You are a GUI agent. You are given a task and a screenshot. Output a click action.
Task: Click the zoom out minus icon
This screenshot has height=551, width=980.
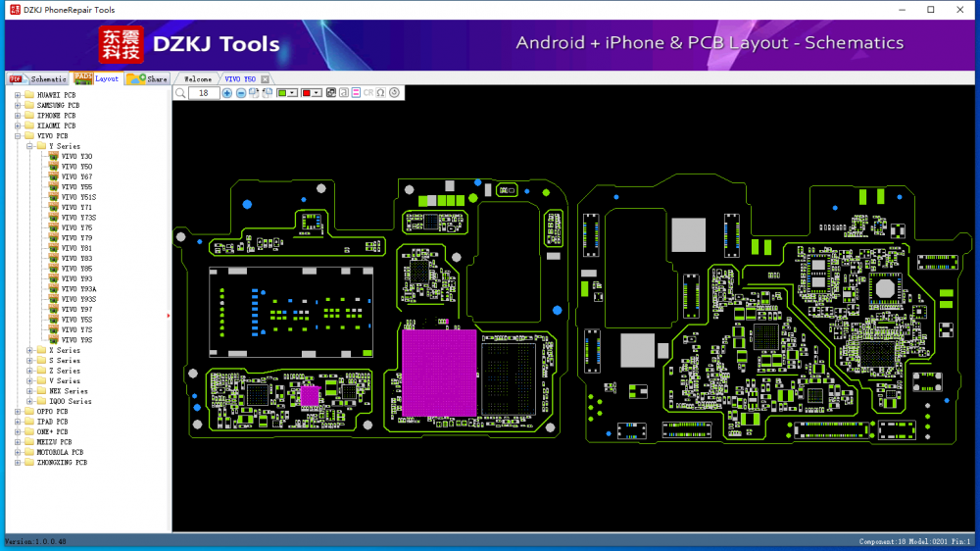[241, 93]
